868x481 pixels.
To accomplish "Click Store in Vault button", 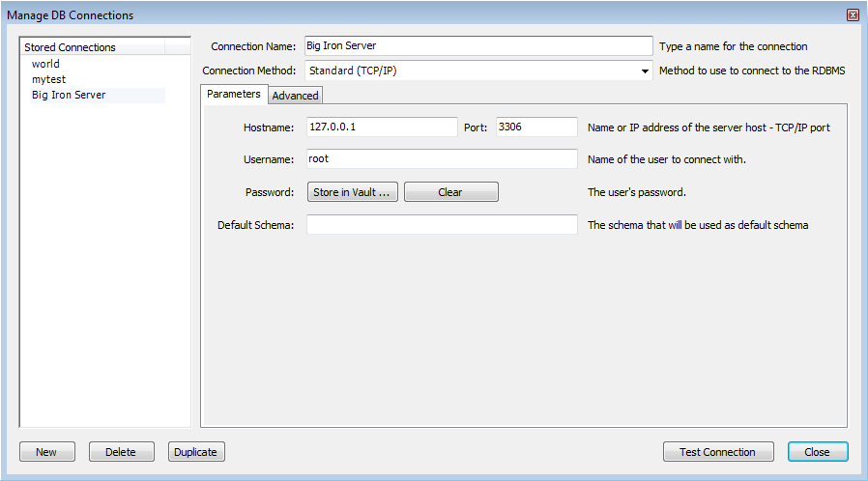I will 352,192.
